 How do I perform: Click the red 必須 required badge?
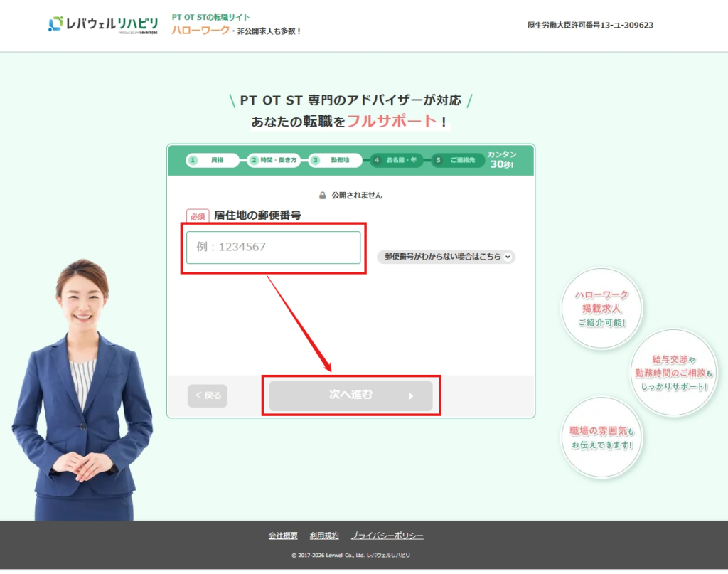pyautogui.click(x=198, y=216)
